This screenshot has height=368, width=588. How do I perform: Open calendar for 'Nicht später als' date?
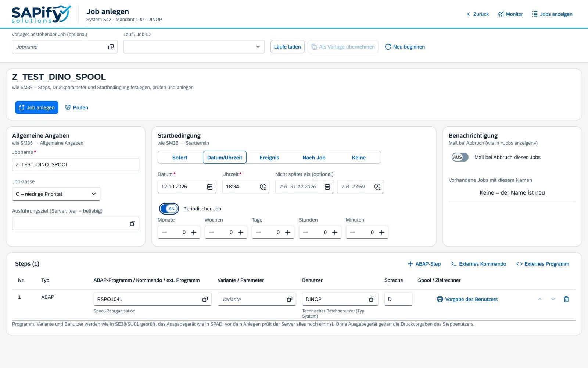pyautogui.click(x=327, y=187)
